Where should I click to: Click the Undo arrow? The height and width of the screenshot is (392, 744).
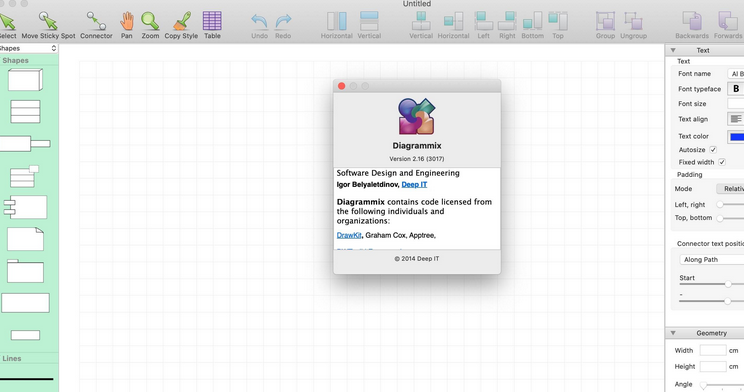tap(259, 26)
